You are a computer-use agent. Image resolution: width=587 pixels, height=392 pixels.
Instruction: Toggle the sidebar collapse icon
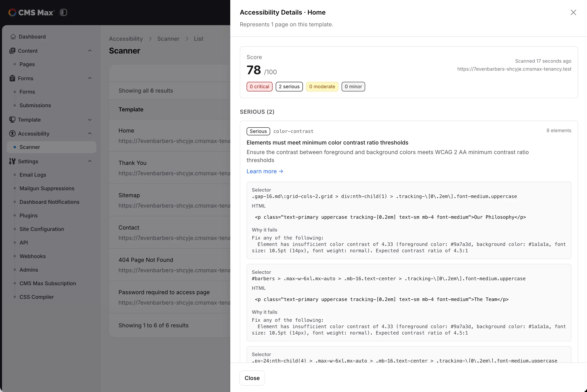[x=63, y=12]
